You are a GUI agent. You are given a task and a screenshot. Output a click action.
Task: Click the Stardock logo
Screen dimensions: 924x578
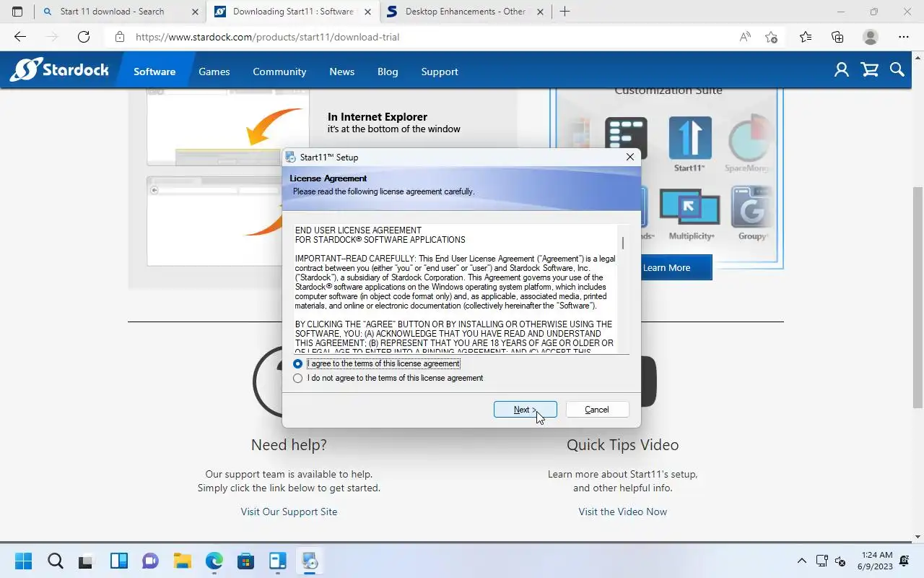coord(59,70)
